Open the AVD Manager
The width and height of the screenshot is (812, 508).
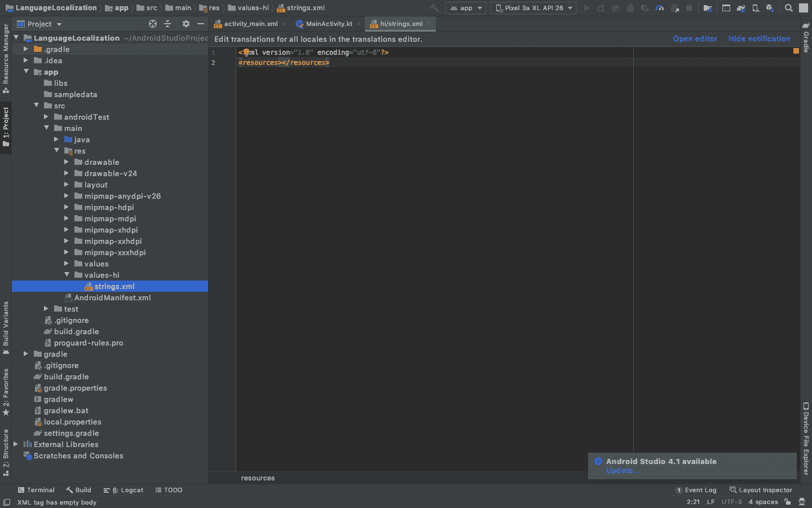tap(757, 7)
